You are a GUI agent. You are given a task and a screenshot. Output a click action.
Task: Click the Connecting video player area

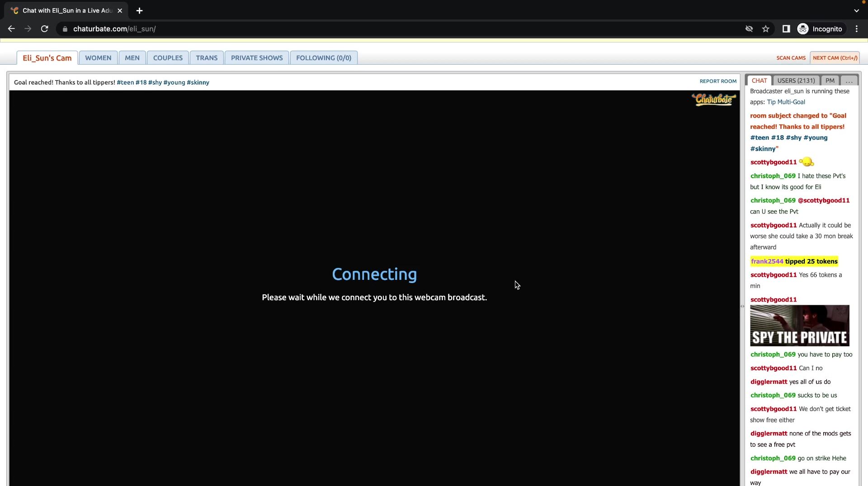[x=374, y=288]
